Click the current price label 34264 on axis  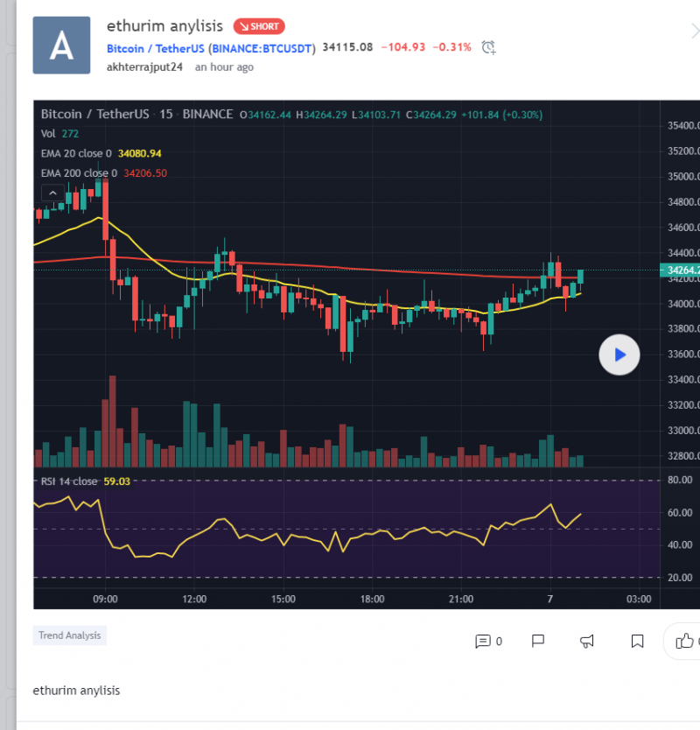(x=680, y=270)
